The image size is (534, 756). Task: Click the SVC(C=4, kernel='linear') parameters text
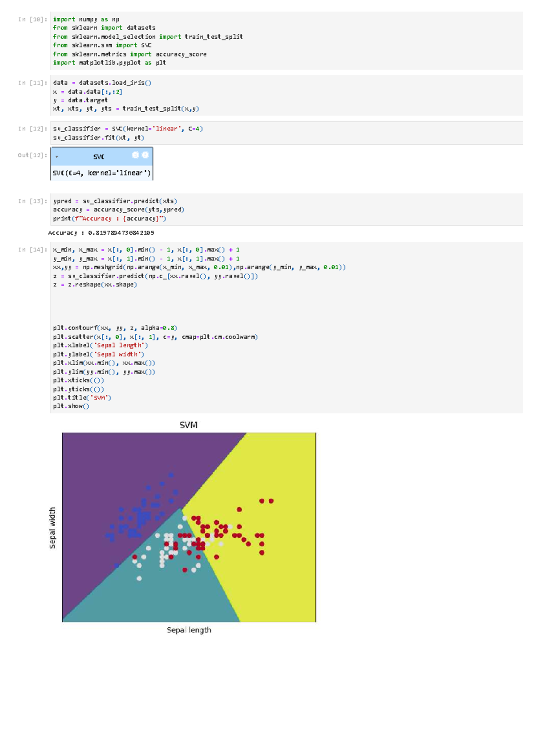(101, 173)
